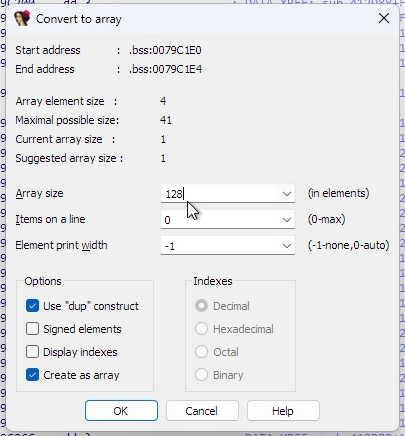Click the Element print width label
The height and width of the screenshot is (436, 405).
(x=61, y=245)
